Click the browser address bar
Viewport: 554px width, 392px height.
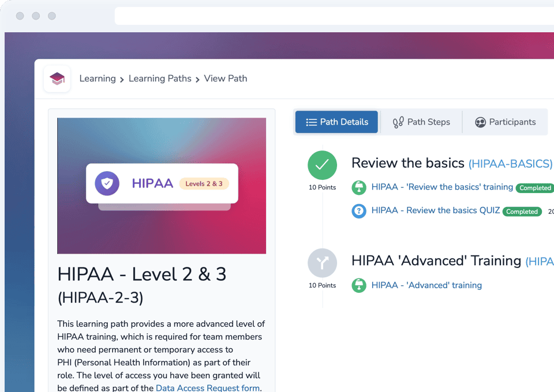click(x=334, y=16)
